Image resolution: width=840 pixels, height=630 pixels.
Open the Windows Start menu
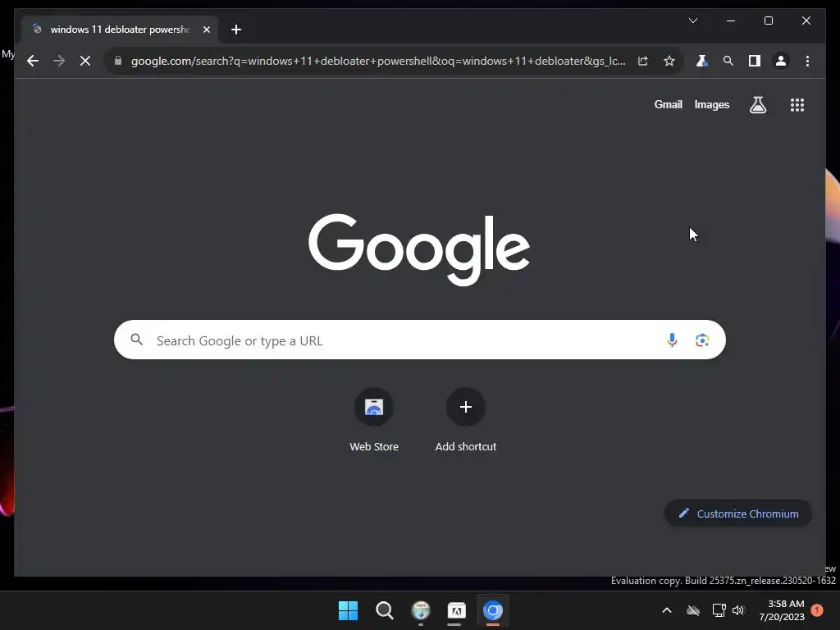348,610
